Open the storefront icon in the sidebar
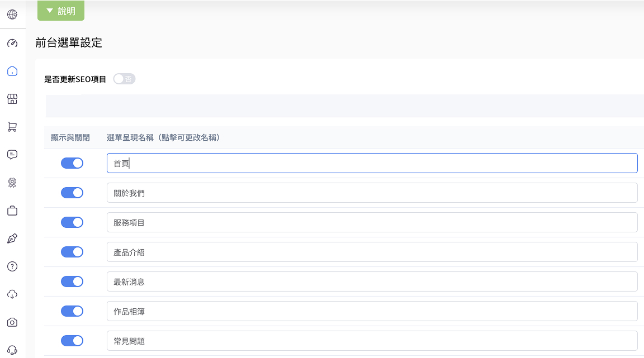This screenshot has height=358, width=644. [12, 99]
